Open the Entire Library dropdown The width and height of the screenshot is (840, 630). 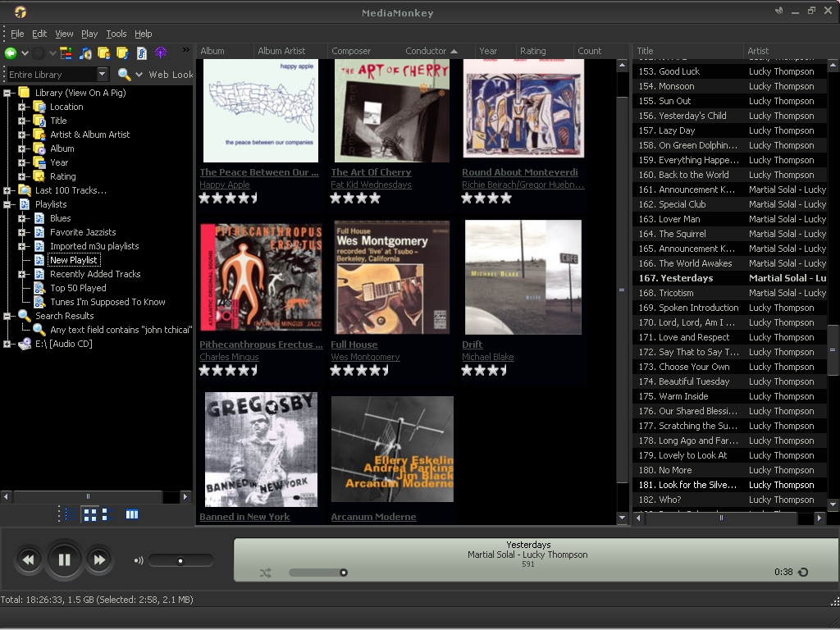(x=103, y=74)
